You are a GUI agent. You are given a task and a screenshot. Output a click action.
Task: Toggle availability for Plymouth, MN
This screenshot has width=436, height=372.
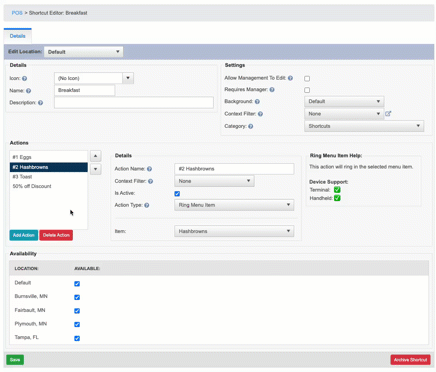[77, 325]
